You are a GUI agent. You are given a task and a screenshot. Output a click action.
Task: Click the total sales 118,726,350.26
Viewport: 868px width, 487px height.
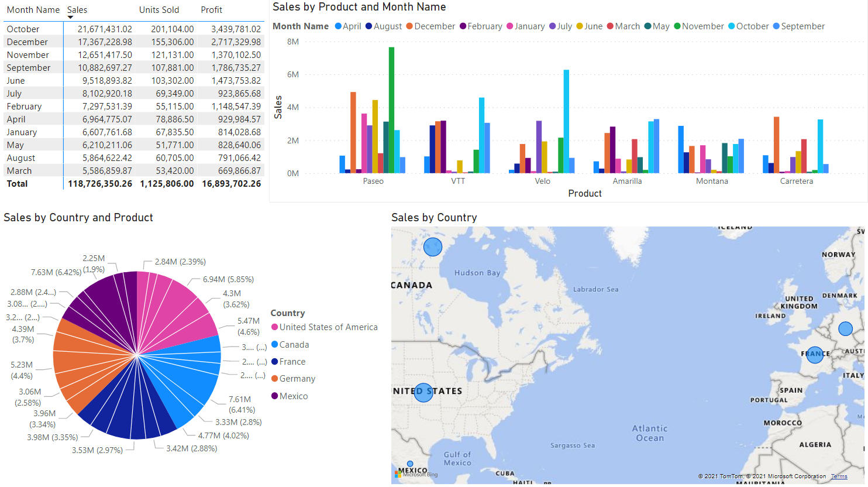tap(100, 184)
